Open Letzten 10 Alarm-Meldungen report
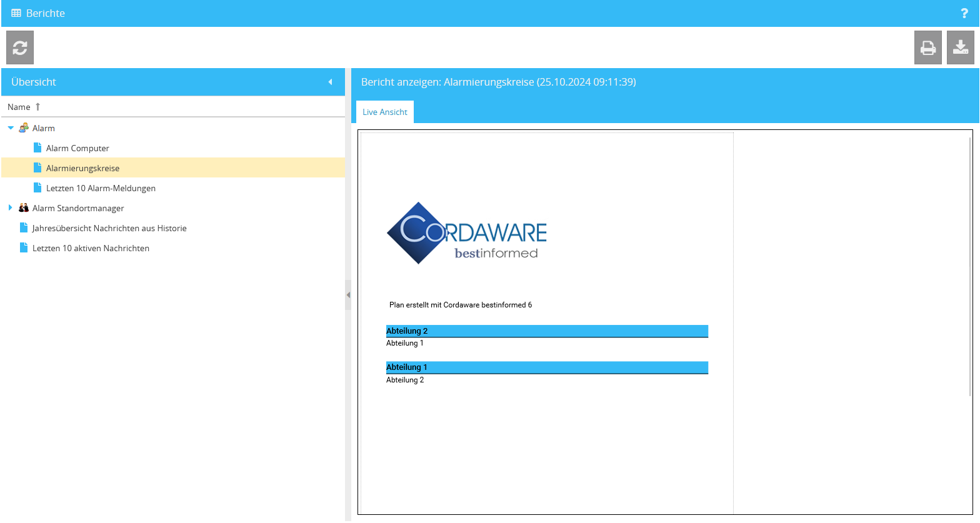Viewport: 980px width, 523px height. coord(101,188)
